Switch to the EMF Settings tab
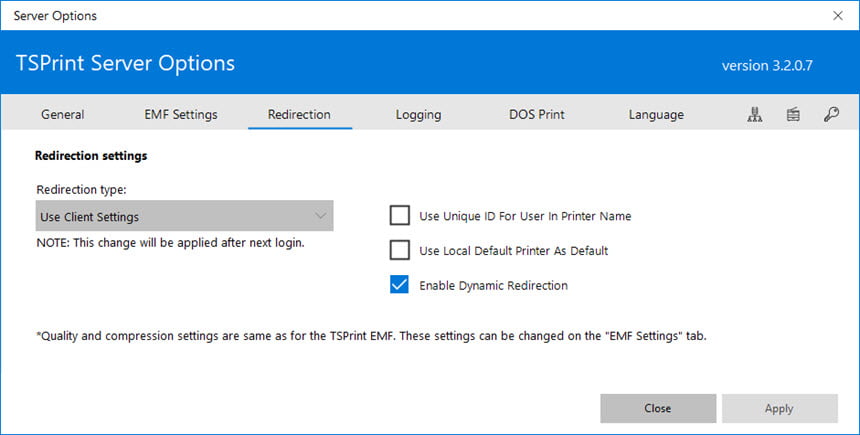Screen dimensions: 860x435 pos(181,114)
